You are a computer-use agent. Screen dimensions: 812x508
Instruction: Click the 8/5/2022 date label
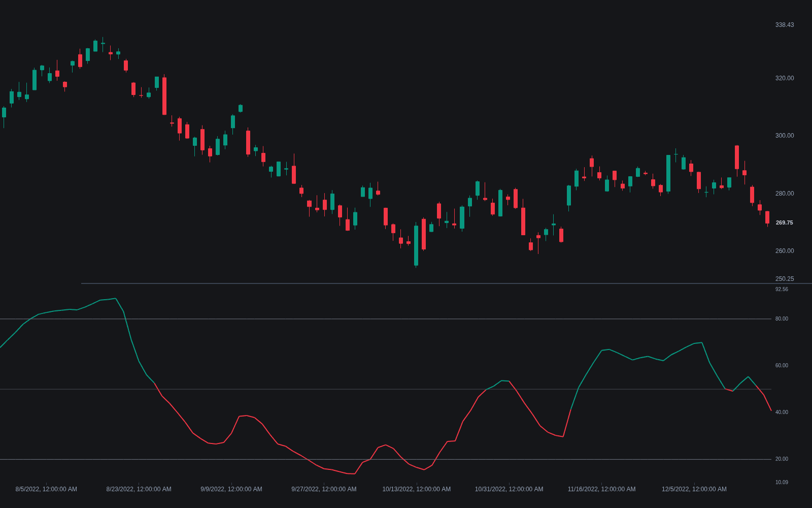[46, 489]
